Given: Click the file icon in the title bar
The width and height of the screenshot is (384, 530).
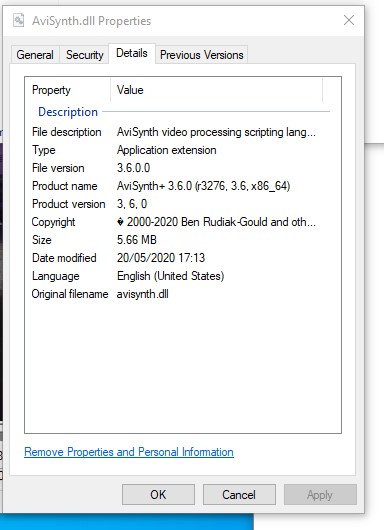Looking at the screenshot, I should (x=19, y=21).
